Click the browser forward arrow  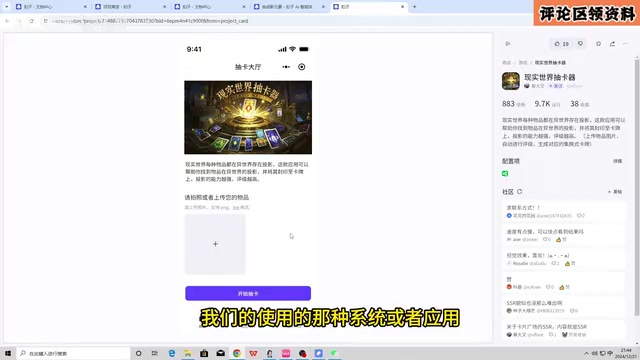pyautogui.click(x=19, y=21)
